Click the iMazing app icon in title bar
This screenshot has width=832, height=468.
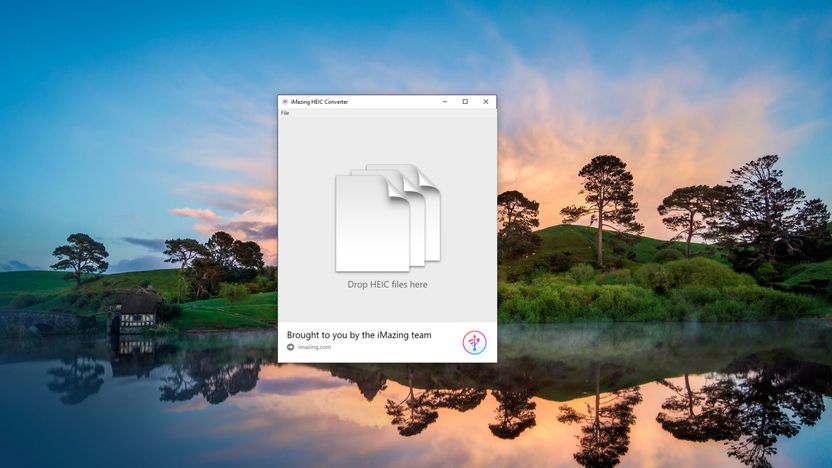pos(285,102)
